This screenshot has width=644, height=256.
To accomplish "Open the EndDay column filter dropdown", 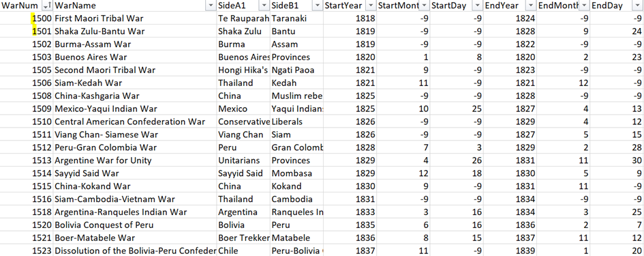I will click(x=637, y=5).
